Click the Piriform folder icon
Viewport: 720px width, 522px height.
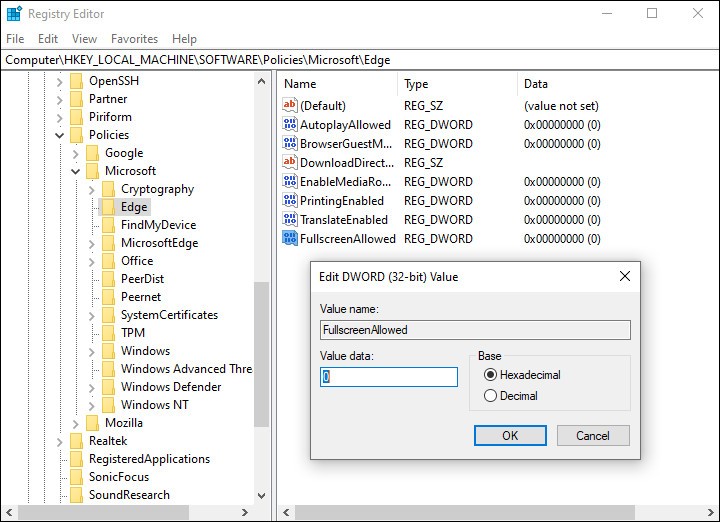76,117
